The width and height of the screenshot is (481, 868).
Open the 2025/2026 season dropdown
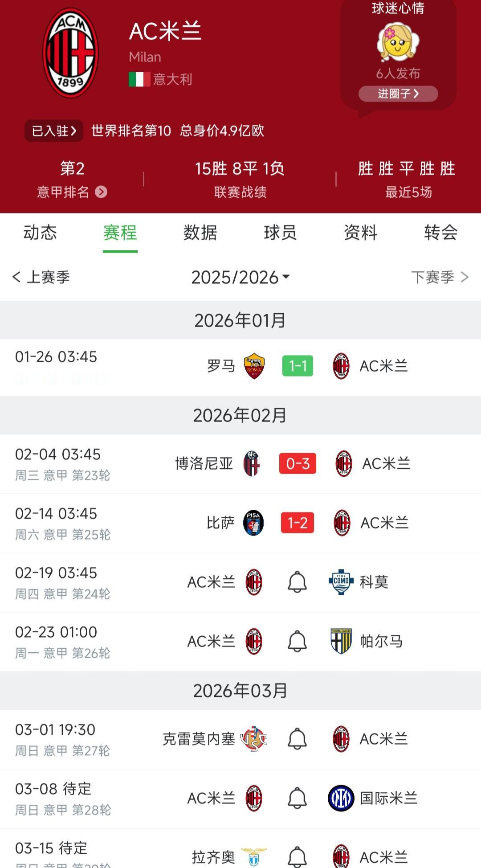(240, 277)
